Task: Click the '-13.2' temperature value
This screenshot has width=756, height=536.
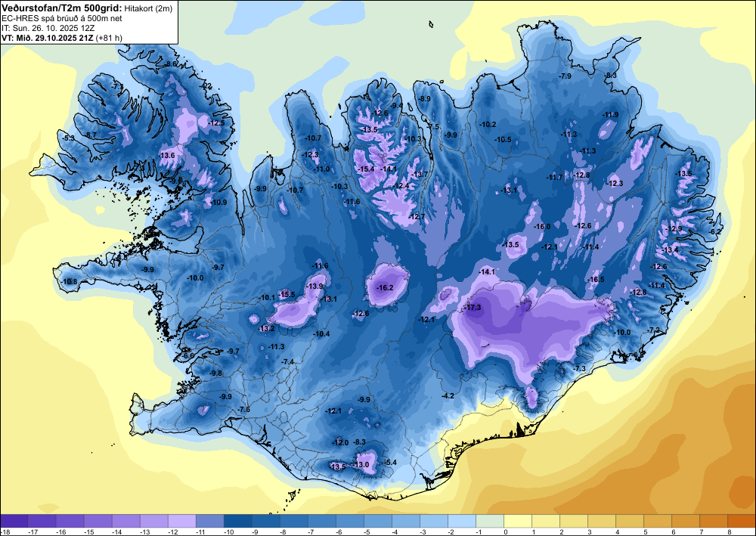Action: [x=267, y=329]
